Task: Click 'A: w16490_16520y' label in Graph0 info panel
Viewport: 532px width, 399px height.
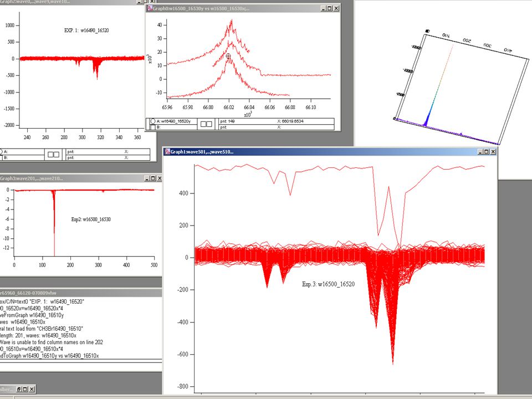Action: click(173, 121)
